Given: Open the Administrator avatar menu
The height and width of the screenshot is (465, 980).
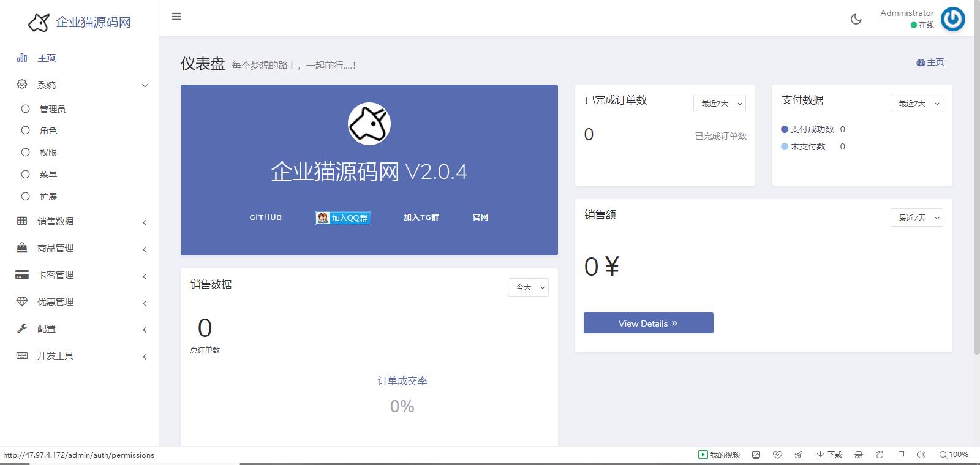Looking at the screenshot, I should click(952, 19).
